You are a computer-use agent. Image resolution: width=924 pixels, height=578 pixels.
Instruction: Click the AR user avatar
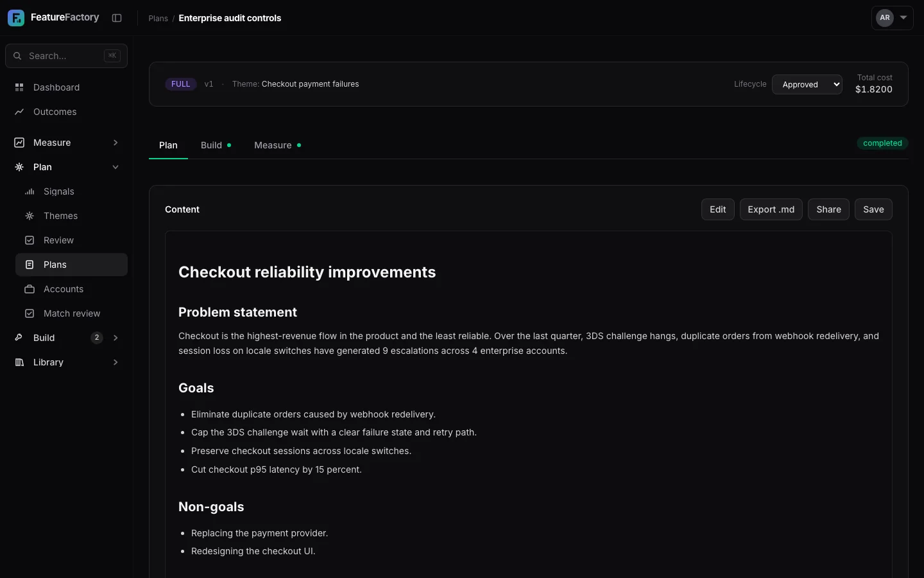point(885,18)
